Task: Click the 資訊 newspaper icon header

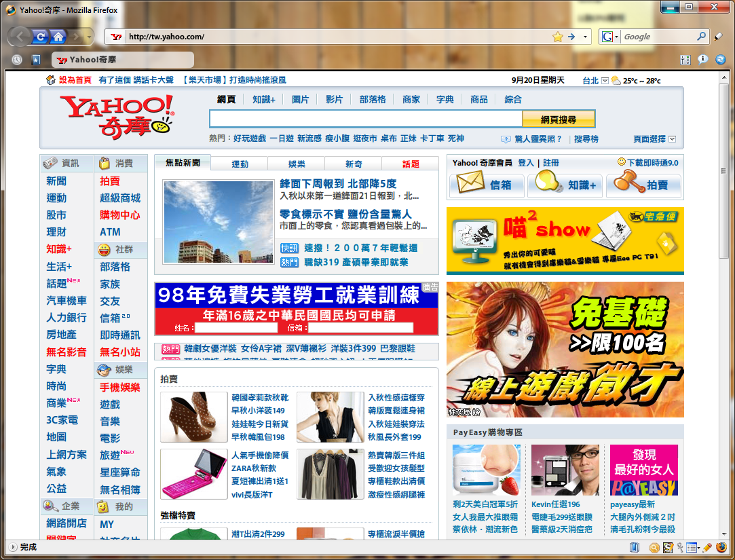Action: 50,163
